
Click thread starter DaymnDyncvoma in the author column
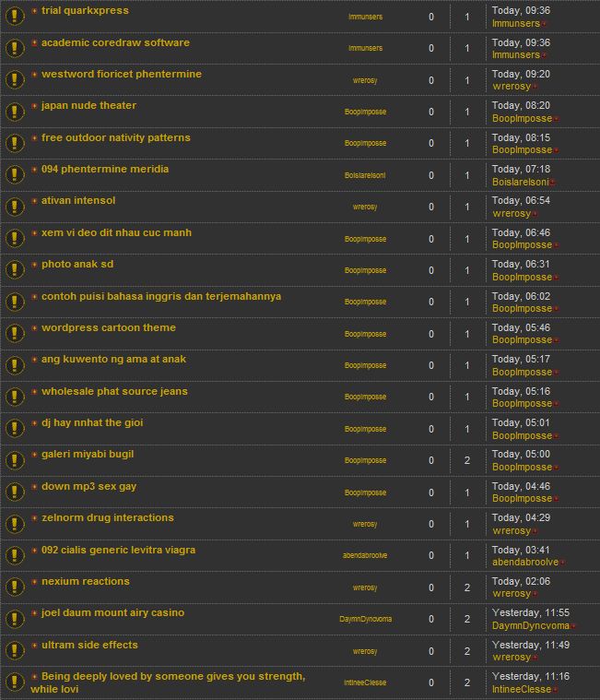[x=365, y=620]
